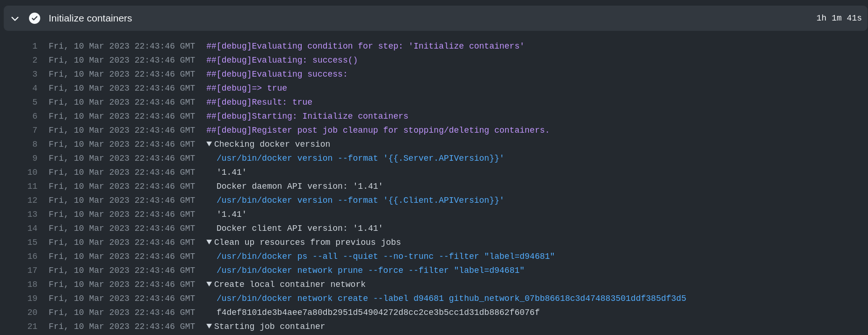868x335 pixels.
Task: Collapse the Clean up resources from previous jobs group
Action: point(209,242)
